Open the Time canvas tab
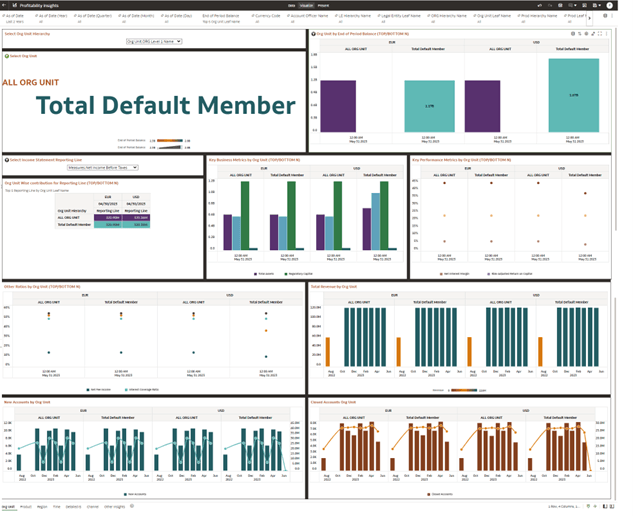The height and width of the screenshot is (516, 633). point(57,506)
